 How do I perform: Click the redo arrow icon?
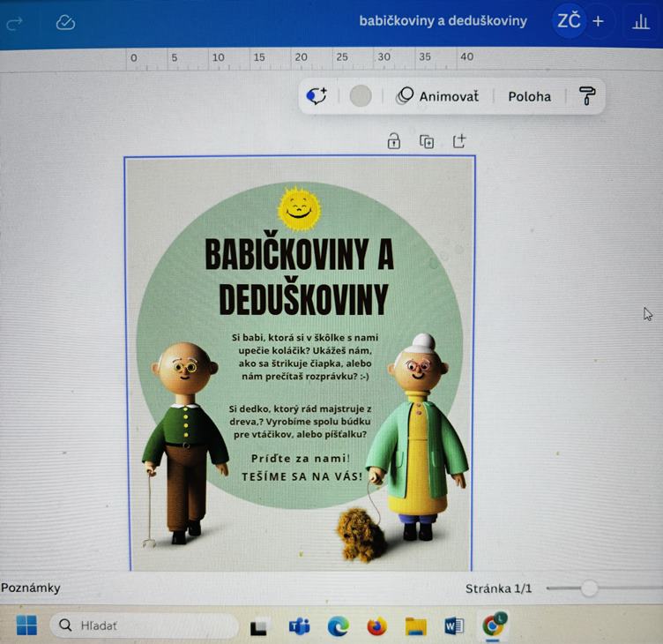(15, 23)
